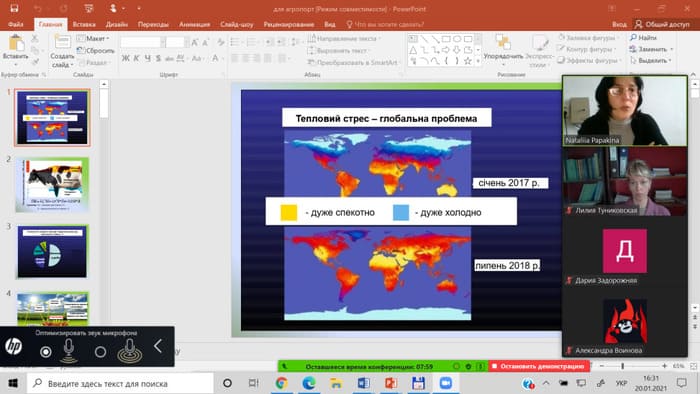
Task: Pick the star shape in the shapes gallery
Action: click(x=467, y=61)
